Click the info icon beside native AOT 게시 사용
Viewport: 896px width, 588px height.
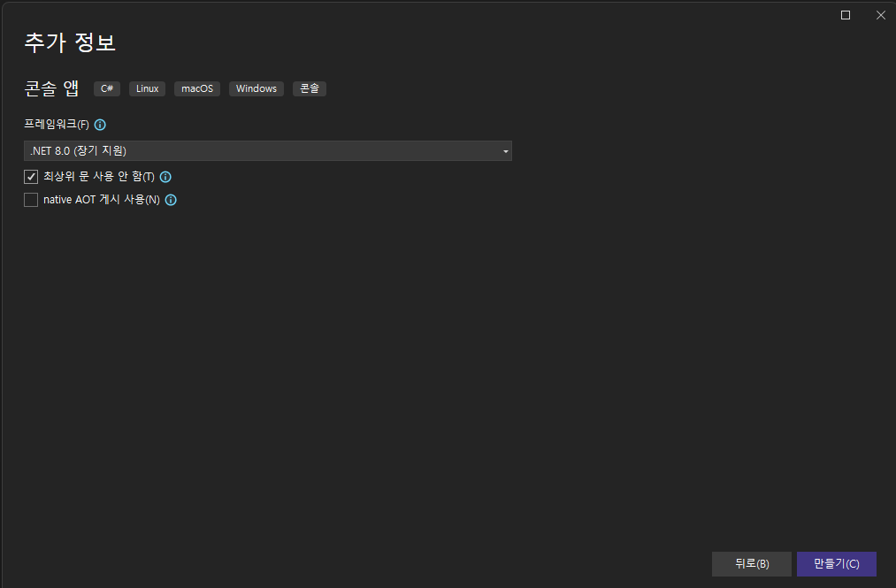click(x=171, y=200)
